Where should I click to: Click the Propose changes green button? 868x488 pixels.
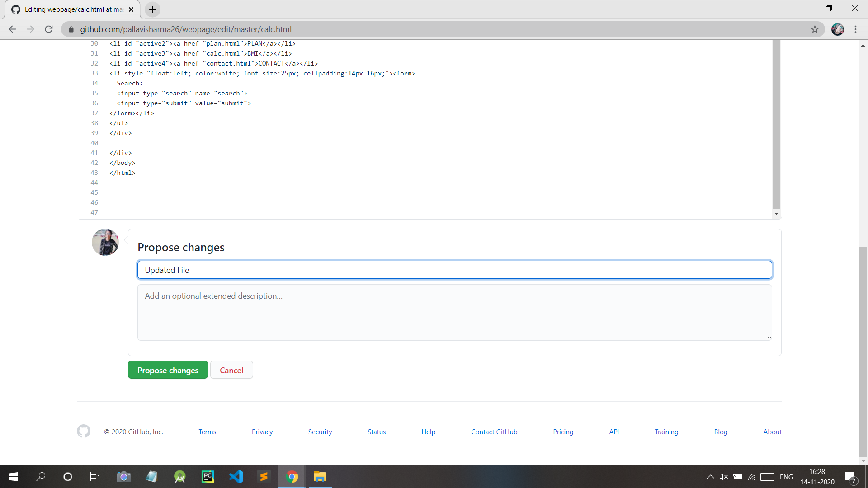click(168, 370)
